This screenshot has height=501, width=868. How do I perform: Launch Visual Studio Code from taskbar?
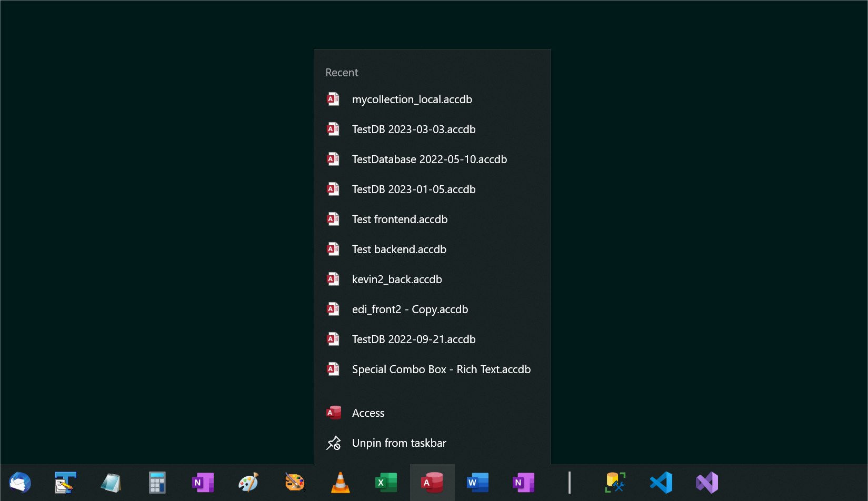661,482
